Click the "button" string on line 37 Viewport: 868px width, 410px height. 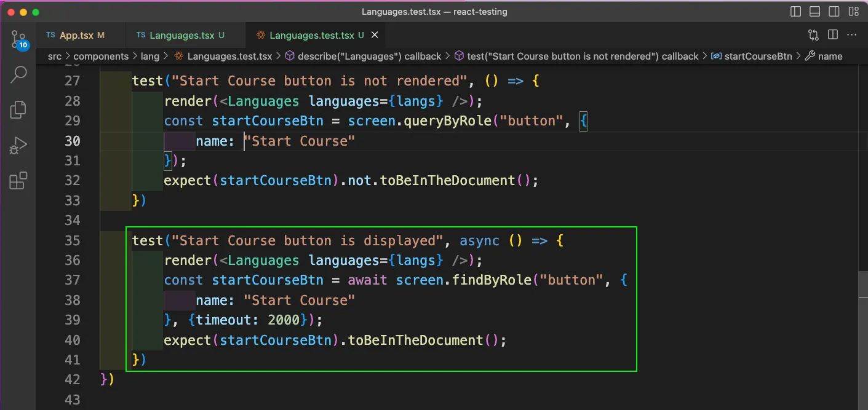point(571,280)
